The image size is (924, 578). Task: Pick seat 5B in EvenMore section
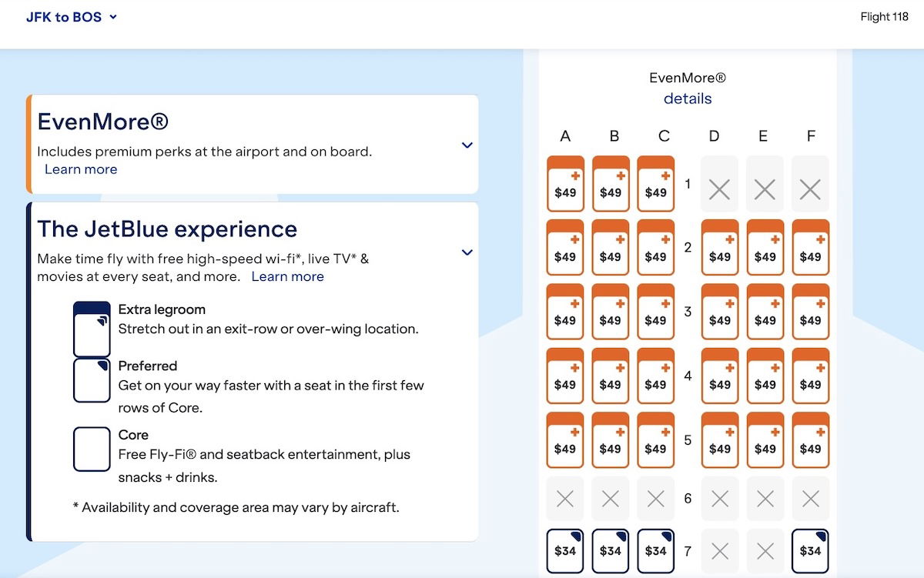pyautogui.click(x=611, y=440)
